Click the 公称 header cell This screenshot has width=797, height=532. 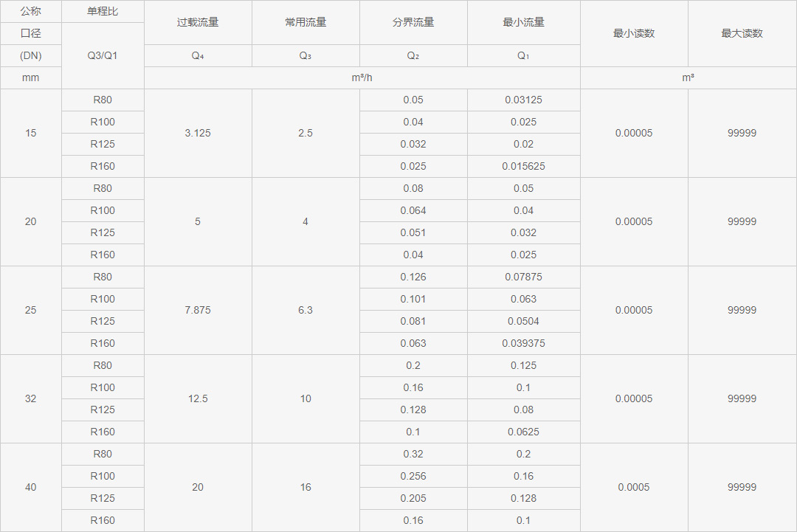point(31,11)
